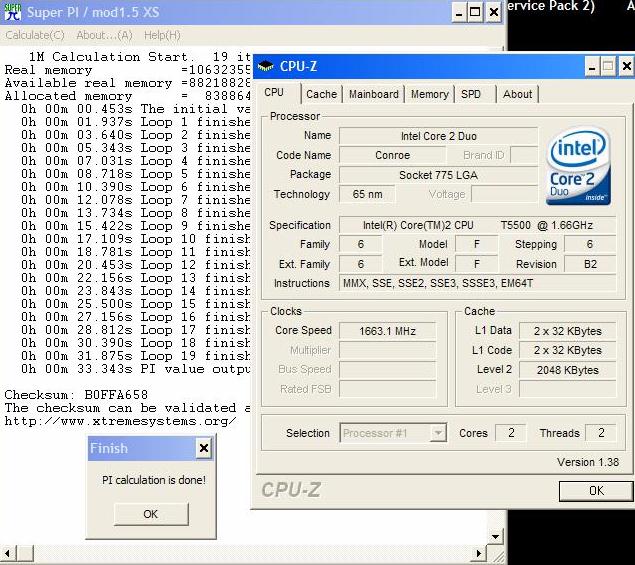Viewport: 635px width, 565px height.
Task: Click the L1 Data value 2 x 32 KBytes
Action: coord(567,331)
